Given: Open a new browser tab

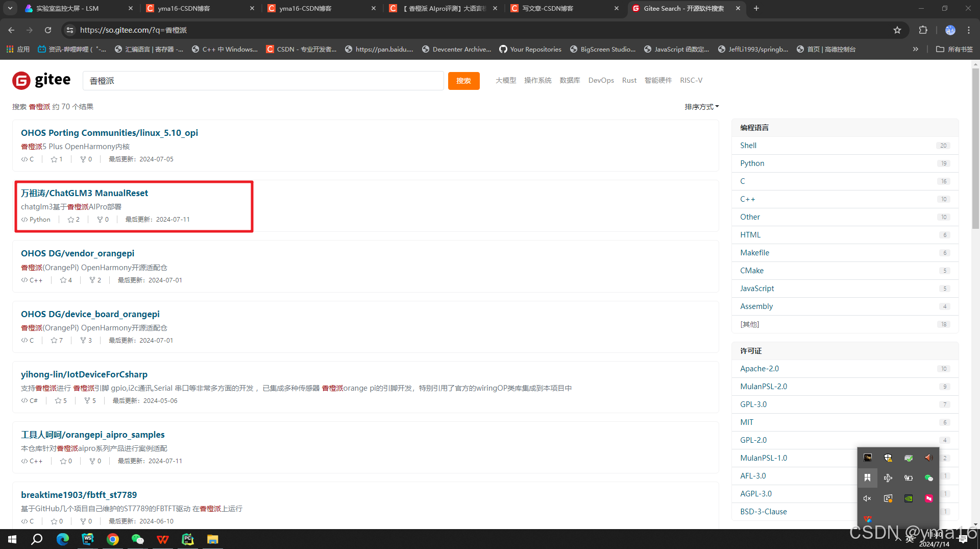Looking at the screenshot, I should 756,8.
